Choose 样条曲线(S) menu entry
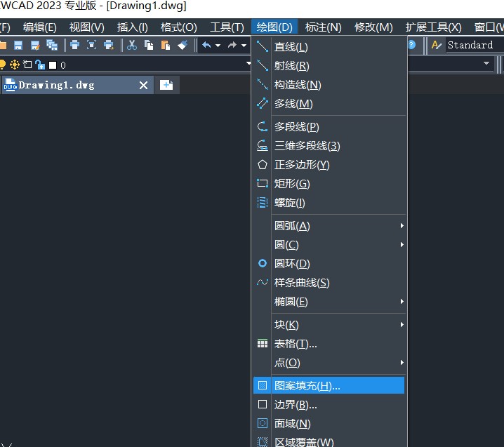 tap(329, 283)
